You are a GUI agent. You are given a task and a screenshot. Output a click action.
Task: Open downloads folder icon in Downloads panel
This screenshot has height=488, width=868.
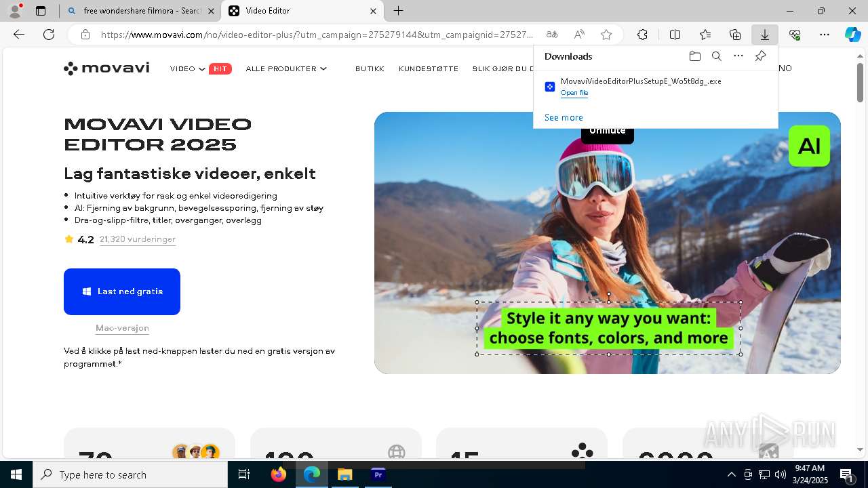pos(695,56)
